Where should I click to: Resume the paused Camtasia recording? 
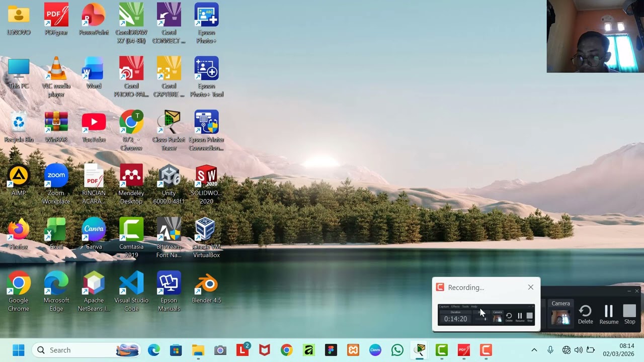(609, 314)
